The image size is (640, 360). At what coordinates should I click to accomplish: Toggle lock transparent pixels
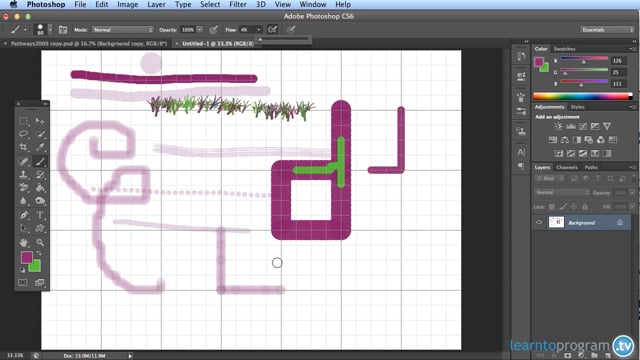(551, 207)
